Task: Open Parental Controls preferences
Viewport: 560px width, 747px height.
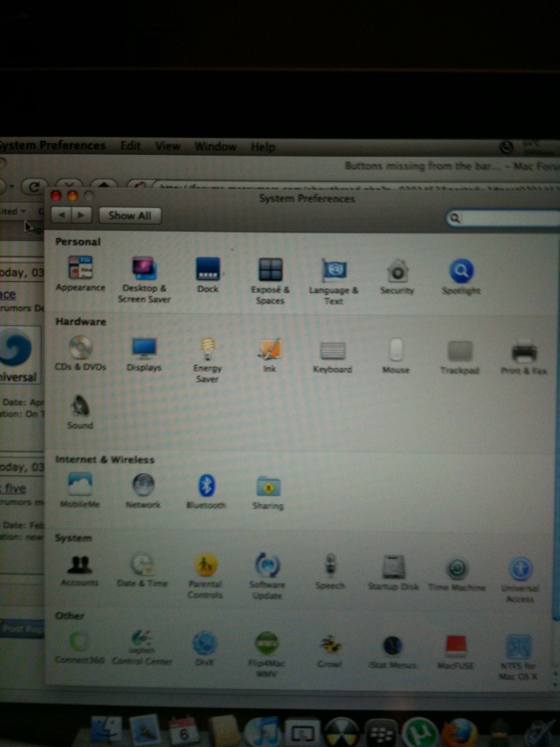Action: click(x=205, y=576)
